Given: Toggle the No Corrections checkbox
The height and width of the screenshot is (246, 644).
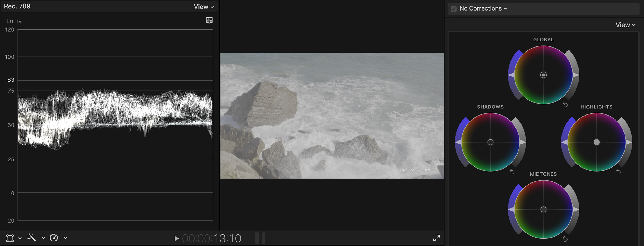Looking at the screenshot, I should click(453, 9).
